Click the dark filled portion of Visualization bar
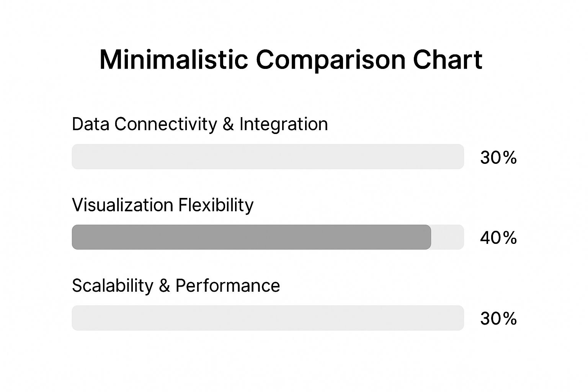 tap(251, 237)
